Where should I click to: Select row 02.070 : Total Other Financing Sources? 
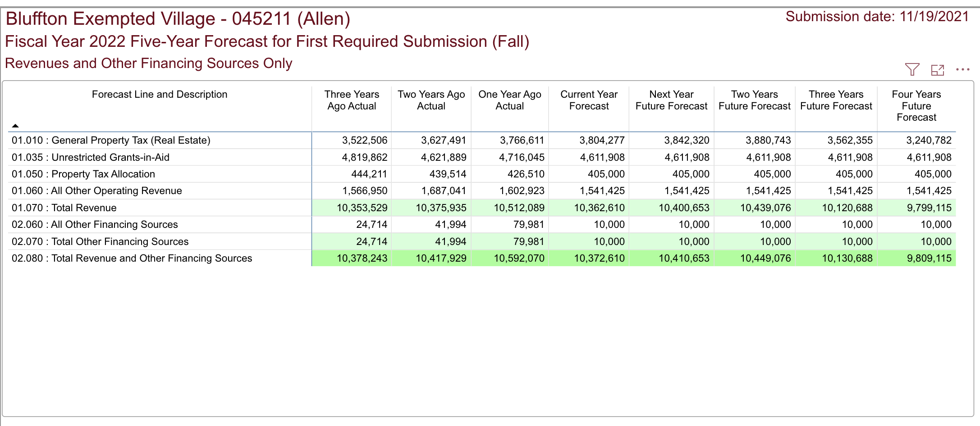482,241
